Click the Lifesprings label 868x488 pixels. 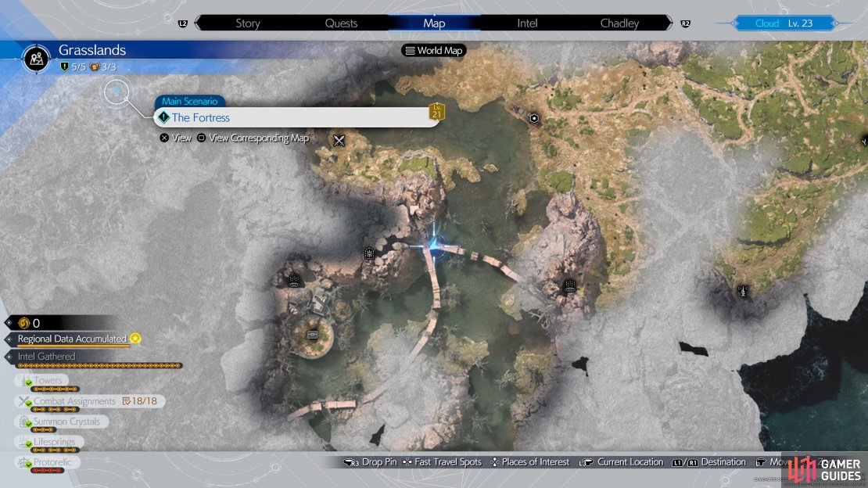(x=54, y=442)
